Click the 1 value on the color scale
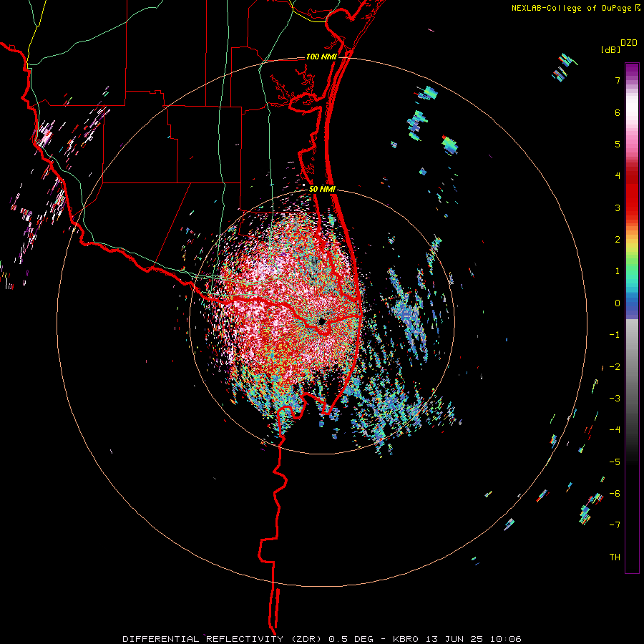The image size is (644, 644). pyautogui.click(x=618, y=271)
